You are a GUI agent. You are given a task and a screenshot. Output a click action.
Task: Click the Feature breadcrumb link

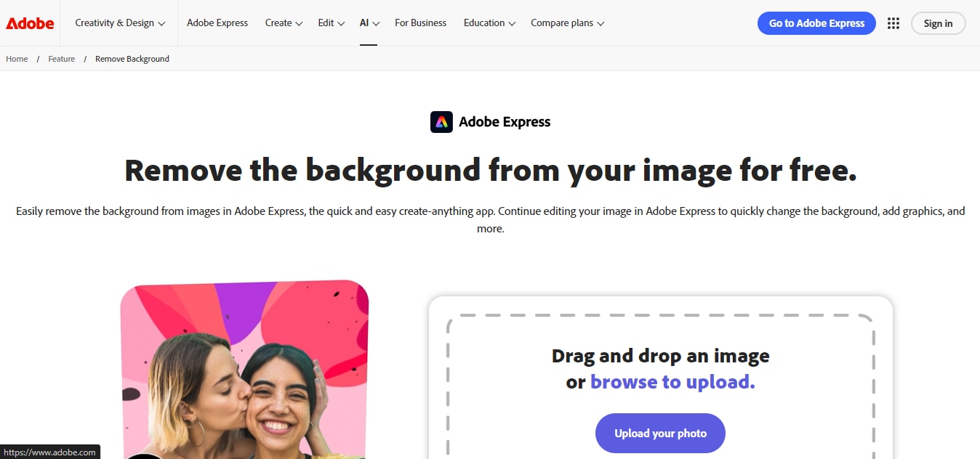[61, 59]
